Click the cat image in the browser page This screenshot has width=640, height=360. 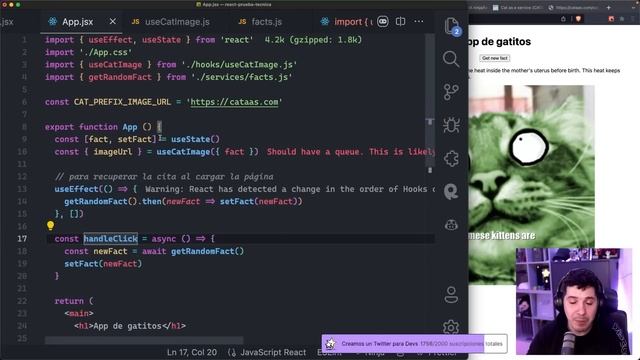coord(531,184)
